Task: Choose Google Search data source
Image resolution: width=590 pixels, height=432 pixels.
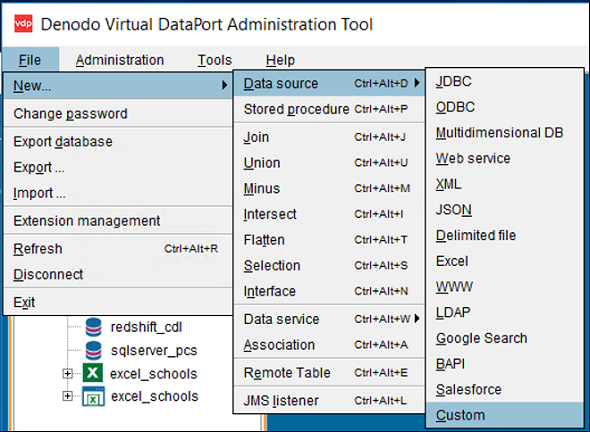Action: coord(505,338)
